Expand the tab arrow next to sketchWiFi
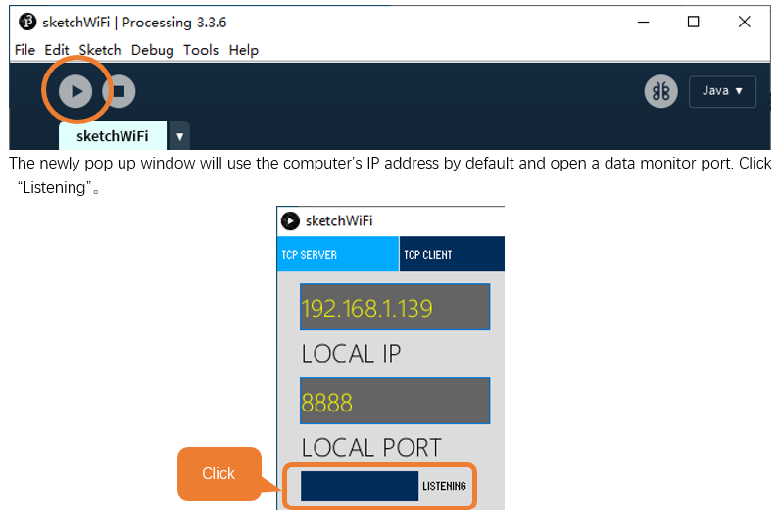This screenshot has height=532, width=779. point(180,135)
